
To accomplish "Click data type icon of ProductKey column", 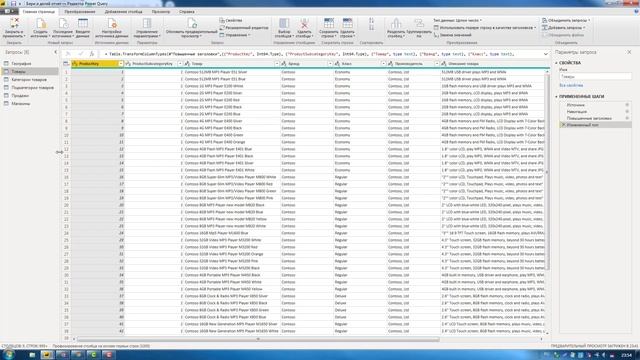I will [75, 64].
